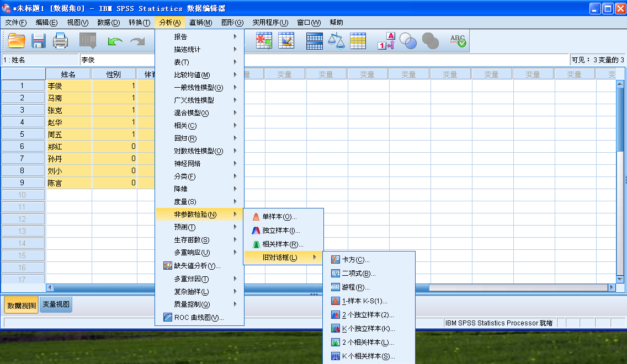Expand the 回归(R) submenu
627x364 pixels.
click(200, 138)
